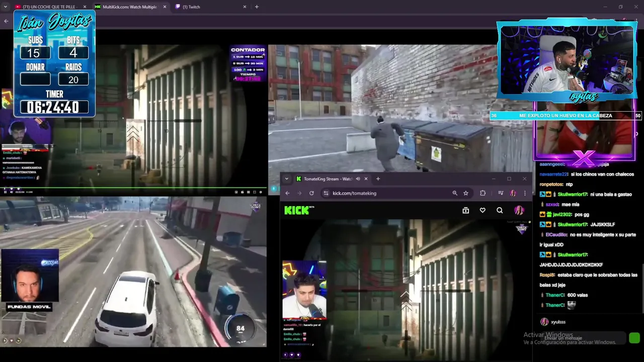
Task: Click the TIMER value 06:24:40
Action: pyautogui.click(x=54, y=107)
